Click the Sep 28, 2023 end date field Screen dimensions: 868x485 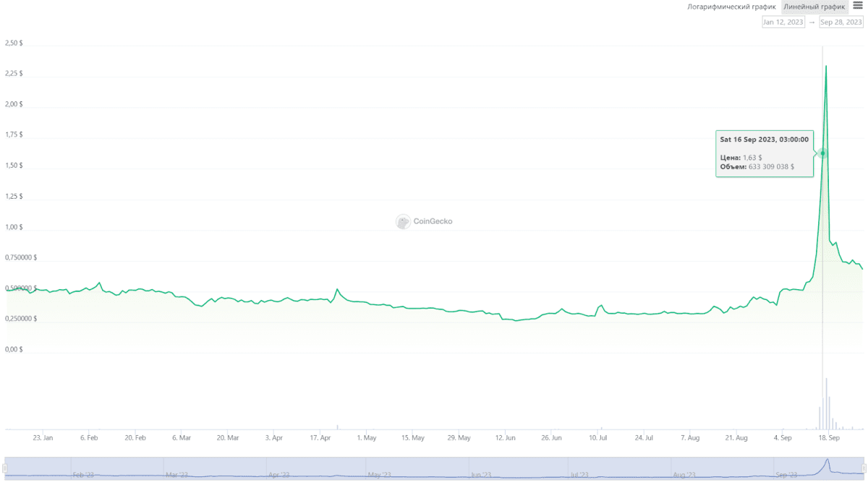click(841, 22)
